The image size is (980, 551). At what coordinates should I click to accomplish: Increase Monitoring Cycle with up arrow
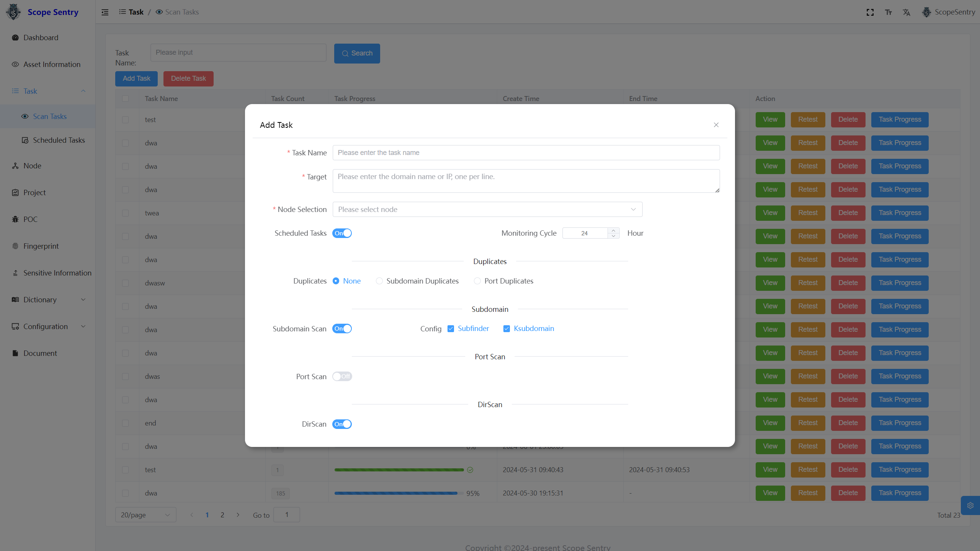(613, 230)
